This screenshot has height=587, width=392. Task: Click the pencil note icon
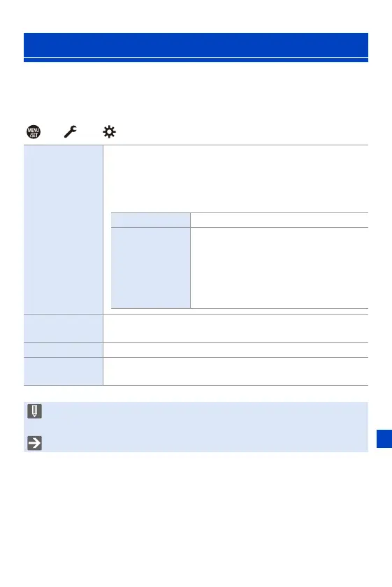34,411
